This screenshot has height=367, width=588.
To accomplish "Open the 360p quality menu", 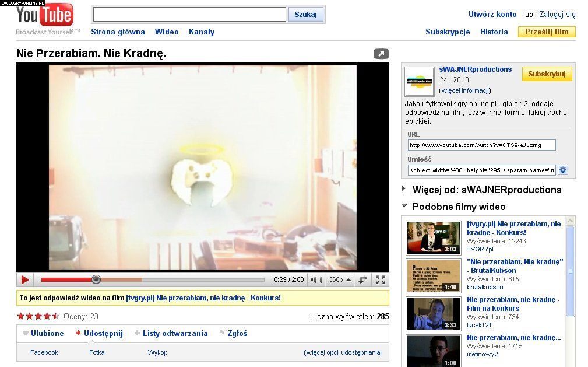I will click(x=340, y=280).
